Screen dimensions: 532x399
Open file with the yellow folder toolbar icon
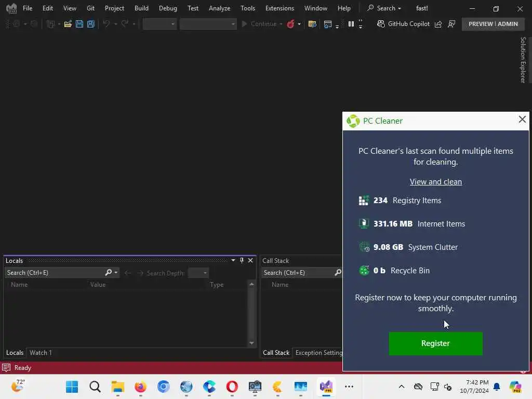68,24
